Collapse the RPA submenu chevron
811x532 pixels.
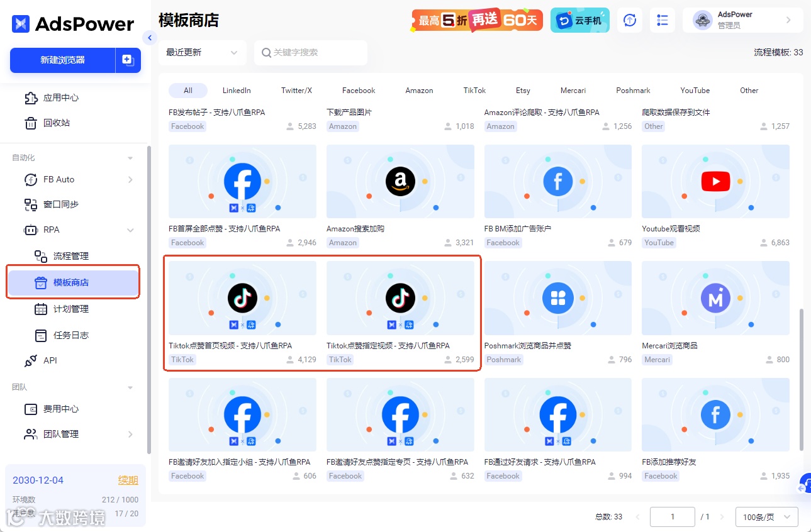pyautogui.click(x=131, y=230)
